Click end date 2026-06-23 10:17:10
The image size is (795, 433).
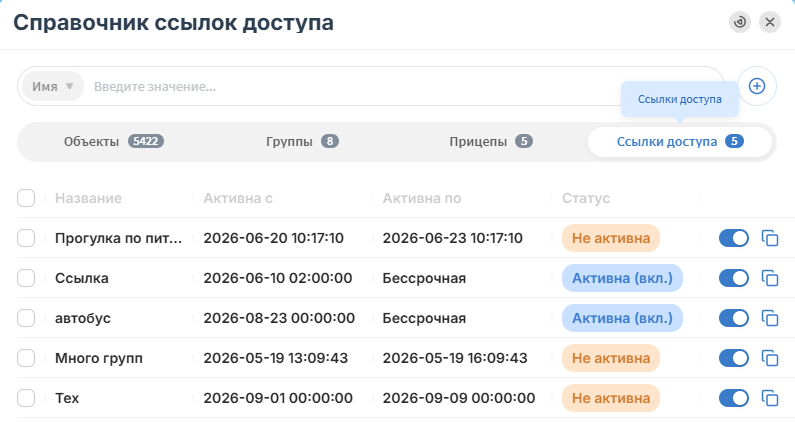[x=452, y=238]
